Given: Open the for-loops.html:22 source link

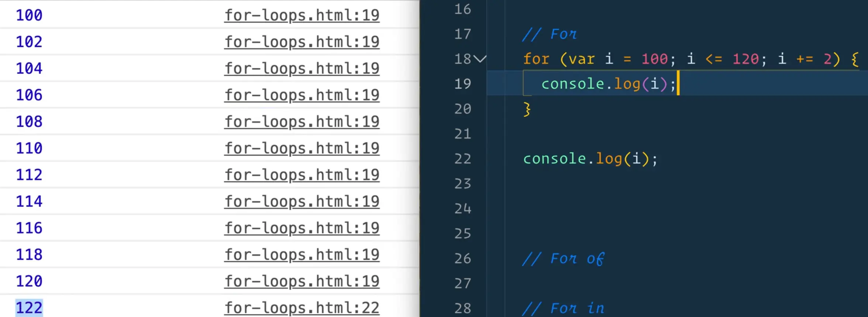Looking at the screenshot, I should (302, 308).
